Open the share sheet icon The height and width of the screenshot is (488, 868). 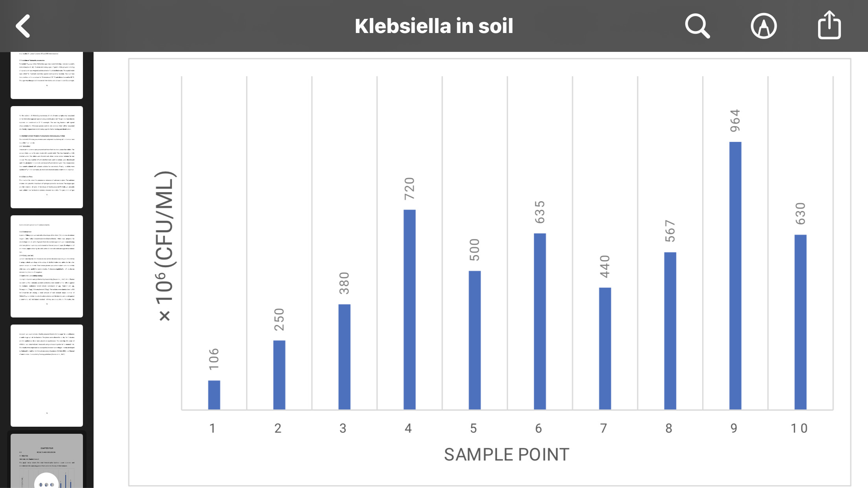pyautogui.click(x=829, y=25)
